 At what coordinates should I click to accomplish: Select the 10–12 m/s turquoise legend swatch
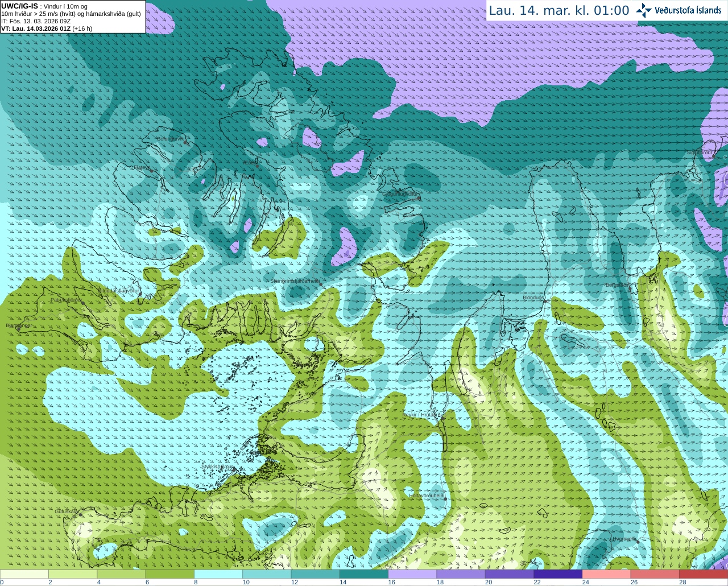pyautogui.click(x=267, y=574)
